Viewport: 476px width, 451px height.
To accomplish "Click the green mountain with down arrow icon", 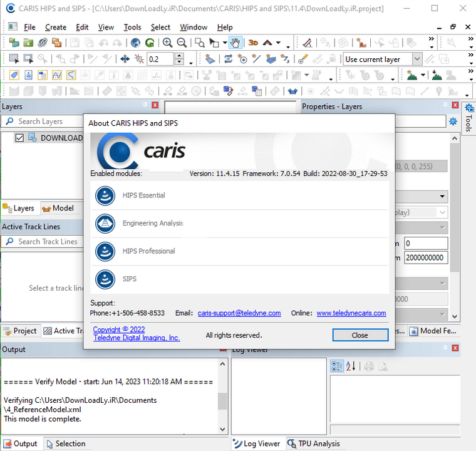I will click(437, 75).
